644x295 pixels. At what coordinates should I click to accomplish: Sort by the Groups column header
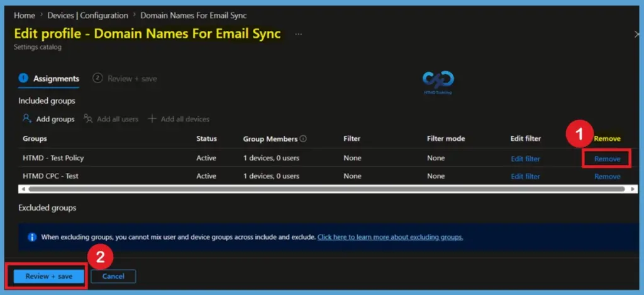click(35, 138)
